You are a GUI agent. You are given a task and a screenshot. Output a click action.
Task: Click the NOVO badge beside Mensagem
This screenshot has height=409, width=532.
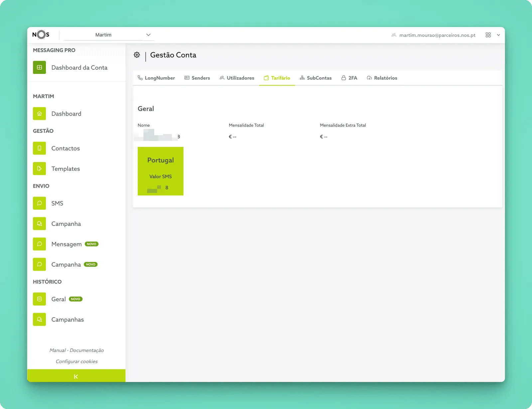(x=91, y=244)
